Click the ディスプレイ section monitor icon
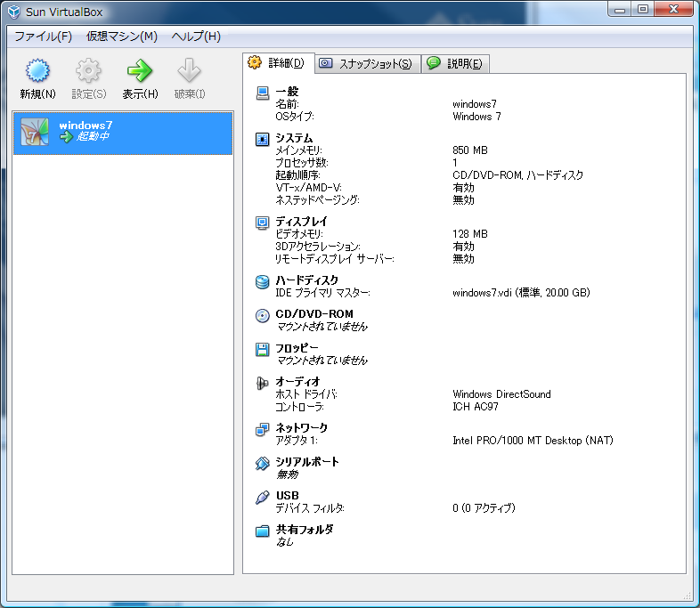This screenshot has width=700, height=608. pyautogui.click(x=263, y=223)
